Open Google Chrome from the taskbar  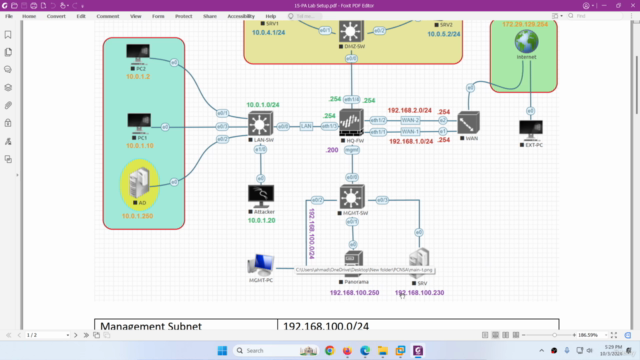(x=329, y=351)
